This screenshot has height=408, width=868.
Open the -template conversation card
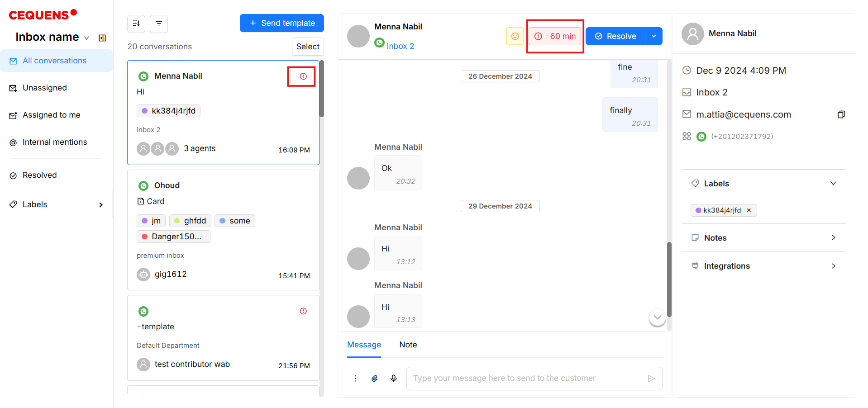click(223, 338)
